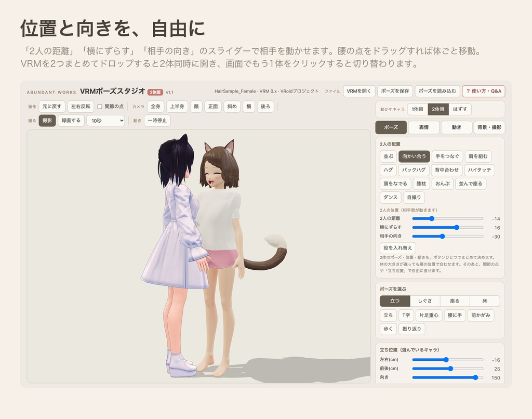Screen dimensions: 532x419
Task: Toggle the 関節の点 checkbox
Action: point(100,107)
